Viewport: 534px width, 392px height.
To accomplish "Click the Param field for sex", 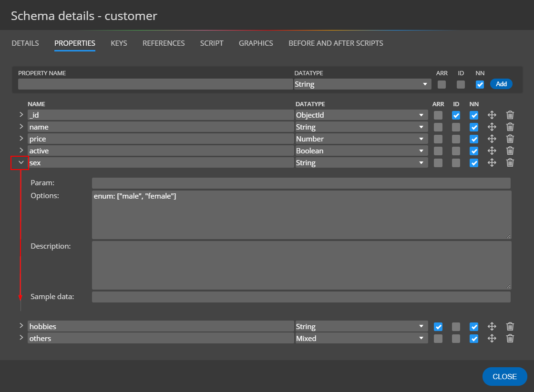I will (301, 183).
